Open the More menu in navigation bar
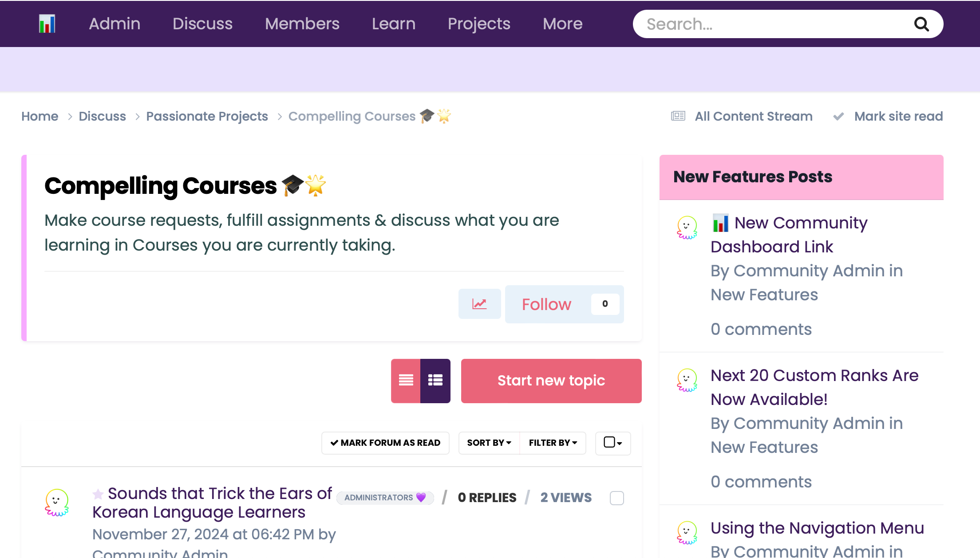 (562, 24)
